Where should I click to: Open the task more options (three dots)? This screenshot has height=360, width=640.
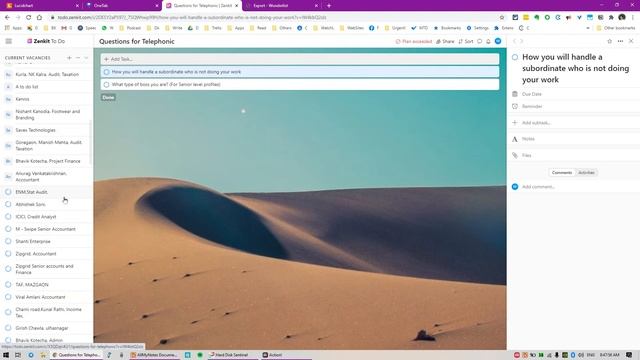620,41
